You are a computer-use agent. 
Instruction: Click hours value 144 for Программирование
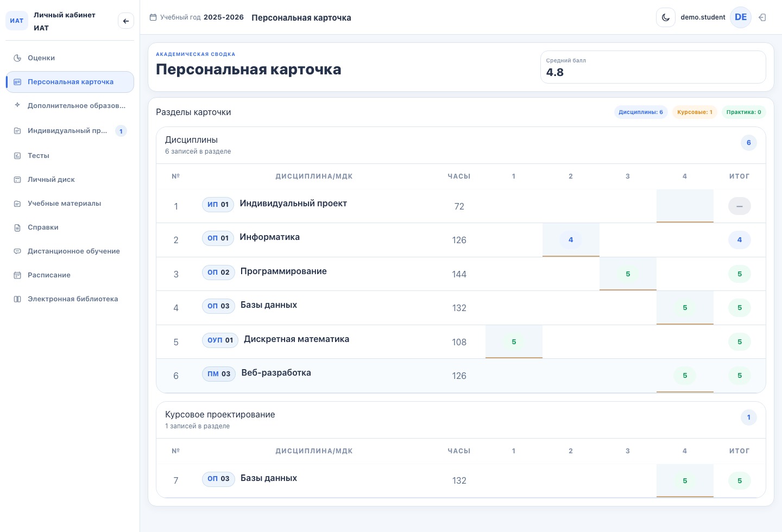[459, 274]
